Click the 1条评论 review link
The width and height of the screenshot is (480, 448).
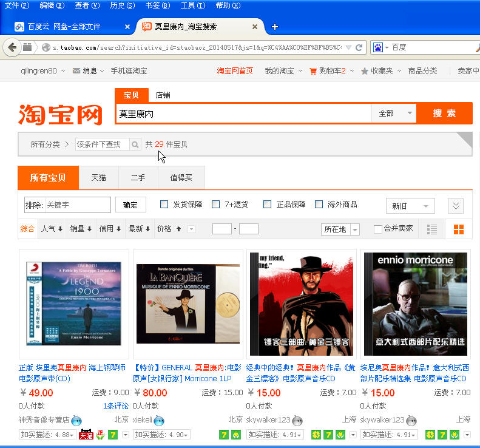(116, 406)
